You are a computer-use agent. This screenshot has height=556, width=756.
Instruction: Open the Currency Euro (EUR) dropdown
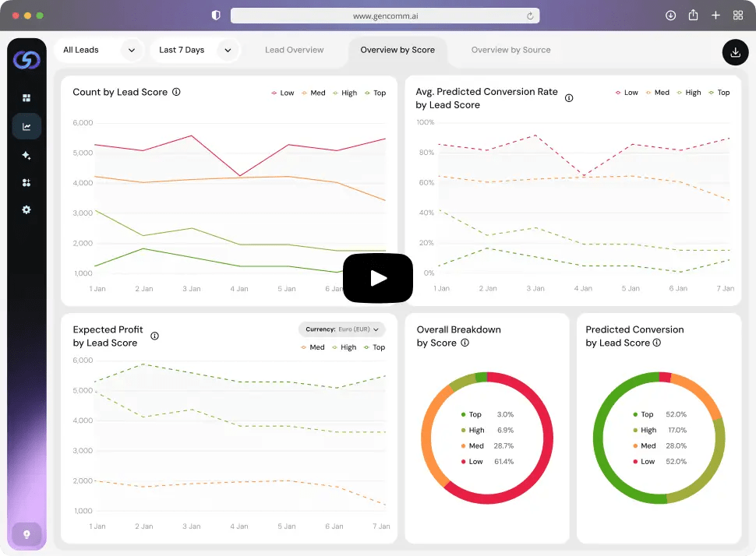[342, 329]
